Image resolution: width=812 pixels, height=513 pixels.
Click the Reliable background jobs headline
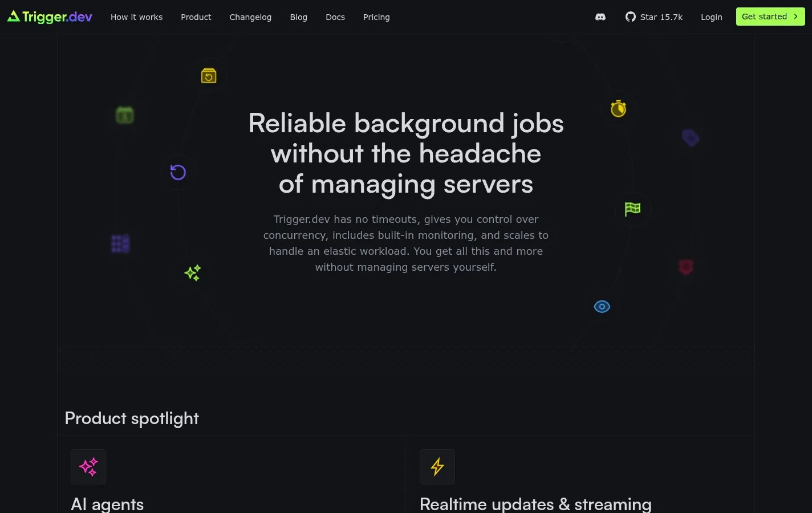[x=406, y=154]
